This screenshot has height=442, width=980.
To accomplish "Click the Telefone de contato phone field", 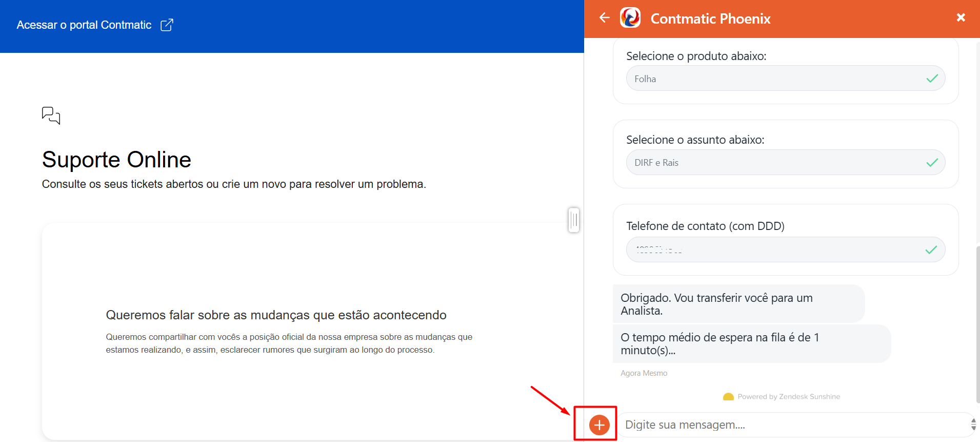I will click(x=785, y=249).
